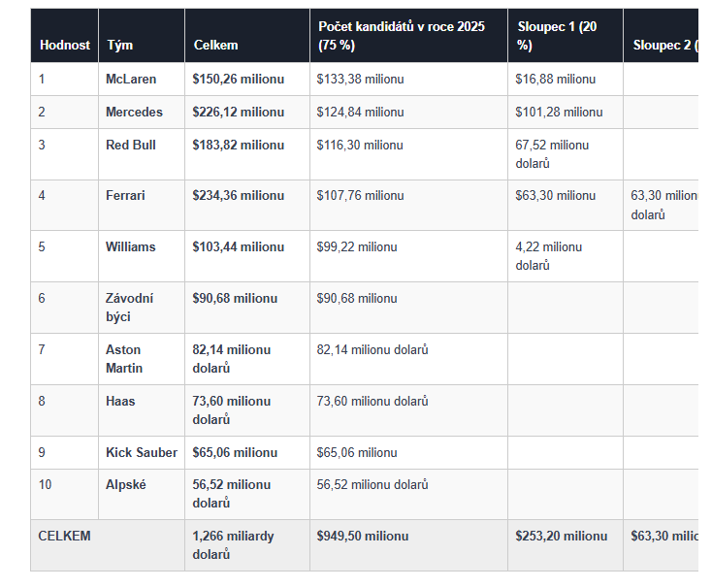Image resolution: width=712 pixels, height=588 pixels.
Task: Select the Celkem column header
Action: tap(215, 46)
